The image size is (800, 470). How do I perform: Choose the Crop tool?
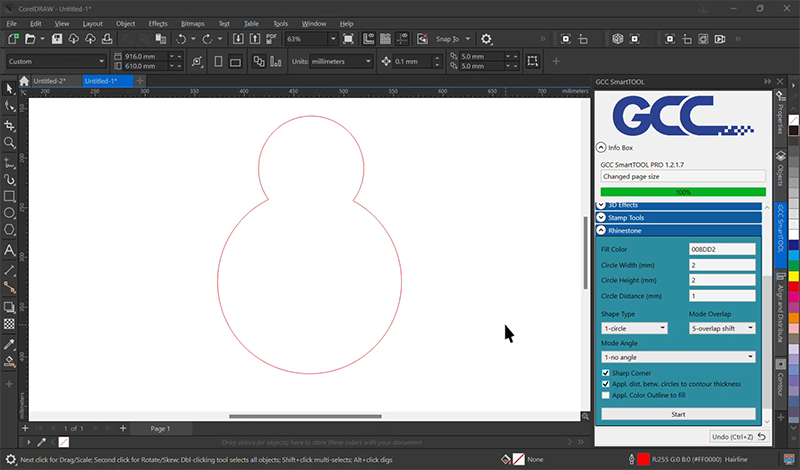coord(9,126)
